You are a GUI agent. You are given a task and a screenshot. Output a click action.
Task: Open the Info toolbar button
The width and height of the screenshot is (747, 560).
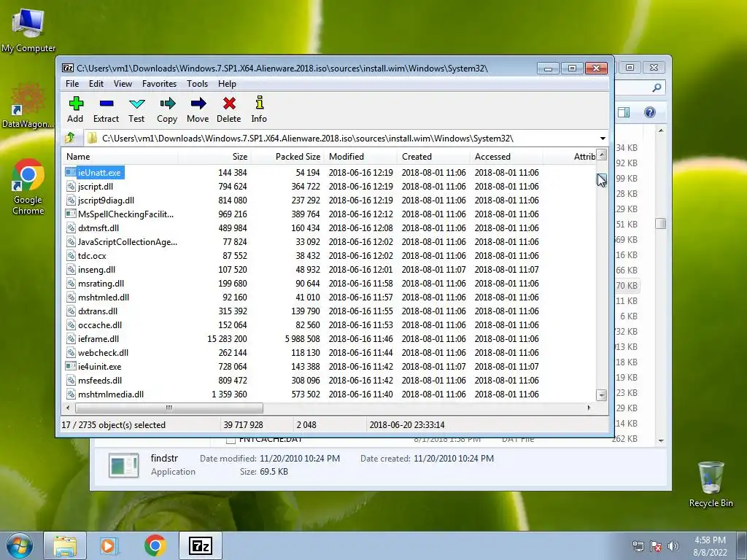click(259, 109)
